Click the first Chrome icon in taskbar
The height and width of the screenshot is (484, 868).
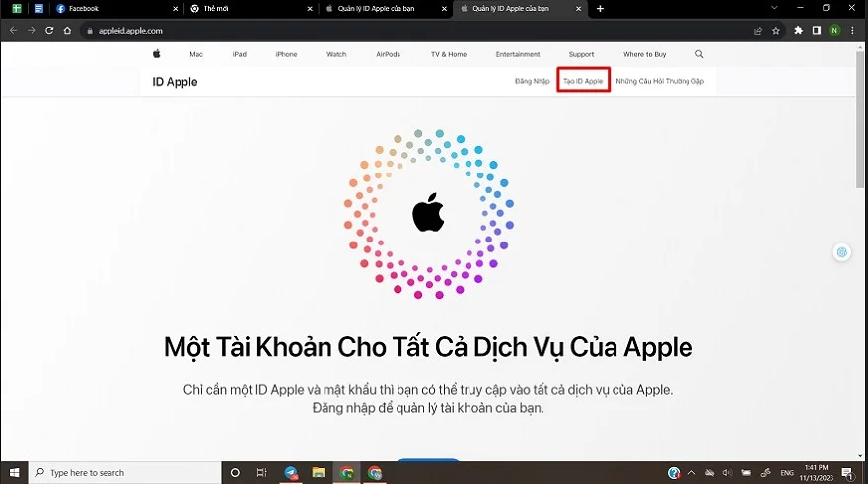(347, 473)
